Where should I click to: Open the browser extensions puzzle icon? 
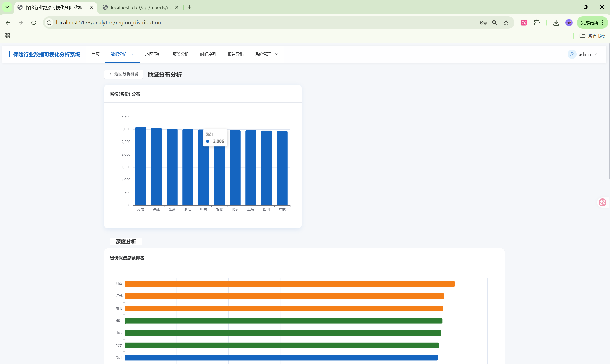pos(537,23)
